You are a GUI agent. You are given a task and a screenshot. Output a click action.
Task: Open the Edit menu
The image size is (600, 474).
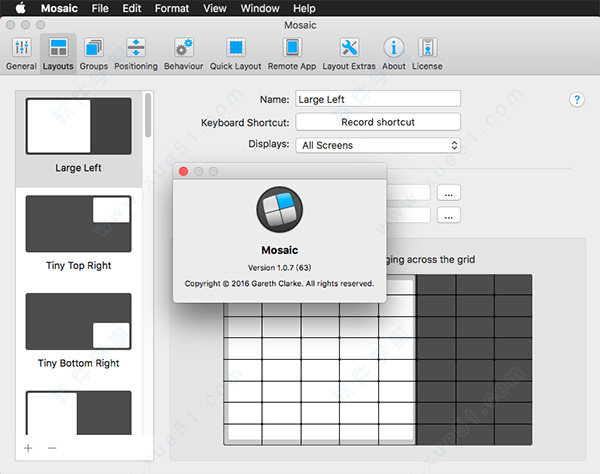(x=132, y=8)
